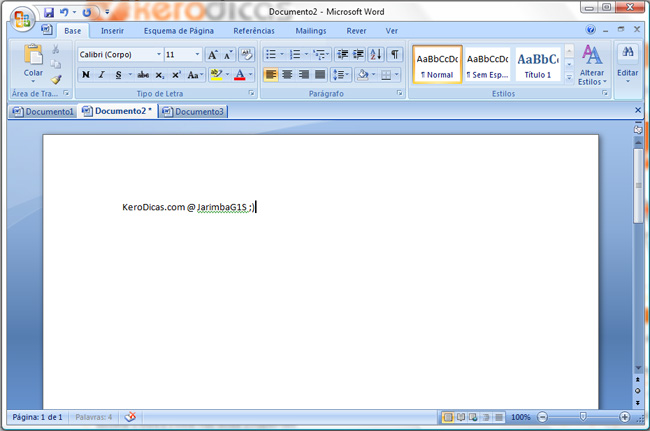Viewport: 650px width, 431px height.
Task: Select the Print Layout view button
Action: (x=448, y=417)
